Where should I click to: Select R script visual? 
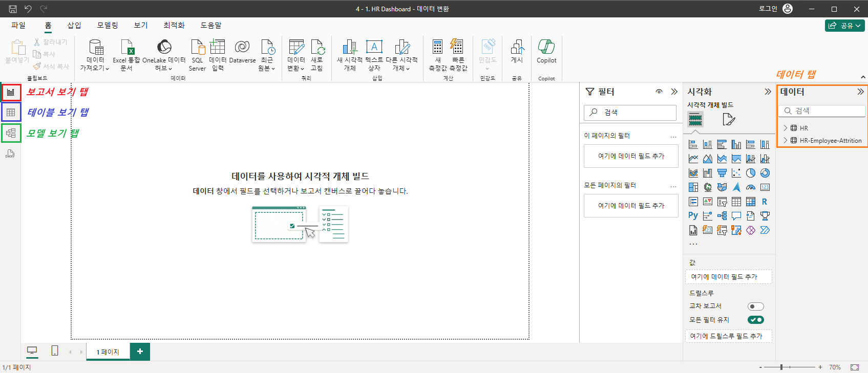[x=765, y=202]
